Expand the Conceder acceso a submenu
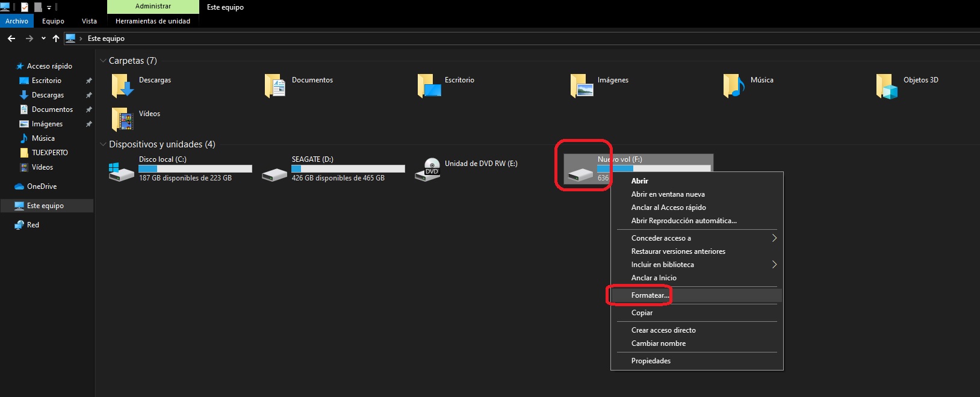The height and width of the screenshot is (397, 980). click(774, 238)
